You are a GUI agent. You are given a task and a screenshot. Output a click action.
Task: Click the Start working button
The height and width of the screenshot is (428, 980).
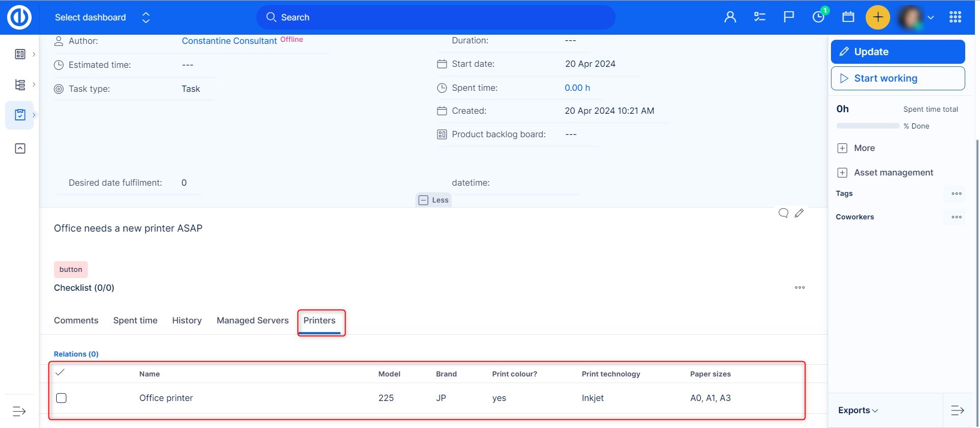pos(897,78)
